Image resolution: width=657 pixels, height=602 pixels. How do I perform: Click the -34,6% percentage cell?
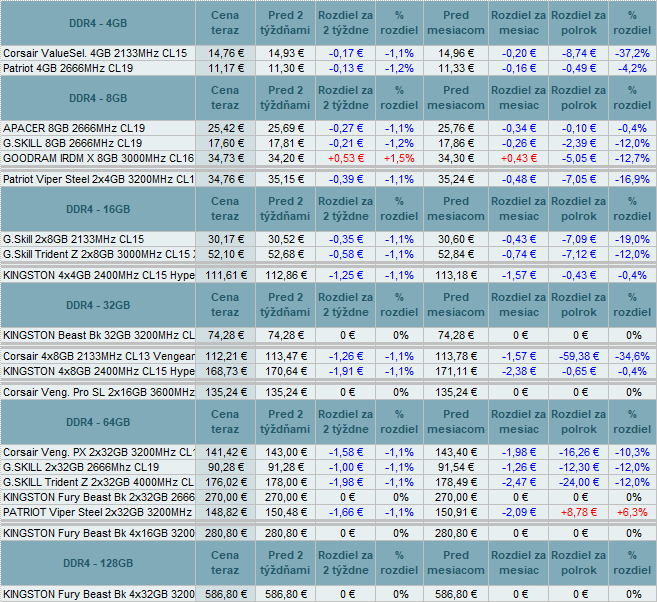[x=632, y=357]
